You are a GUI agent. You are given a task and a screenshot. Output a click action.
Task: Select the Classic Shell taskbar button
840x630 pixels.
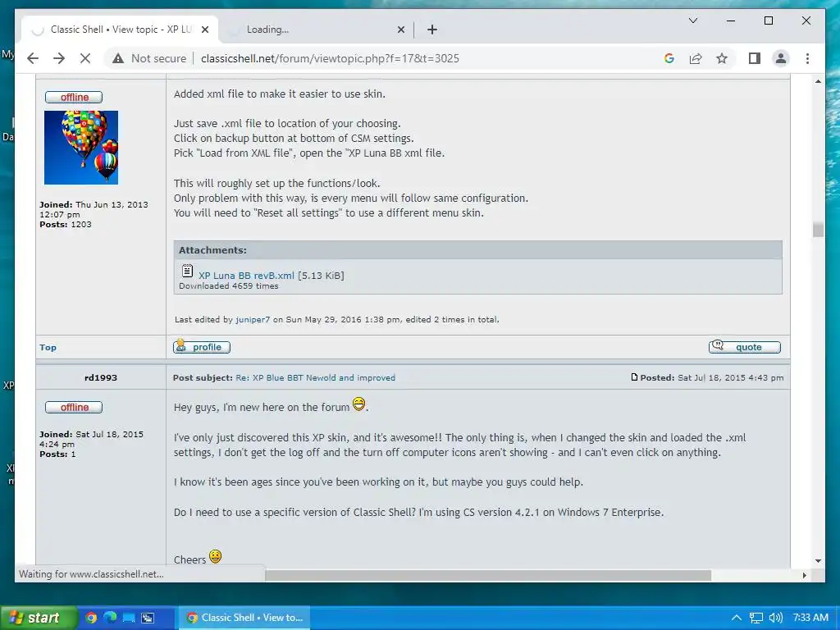click(244, 618)
